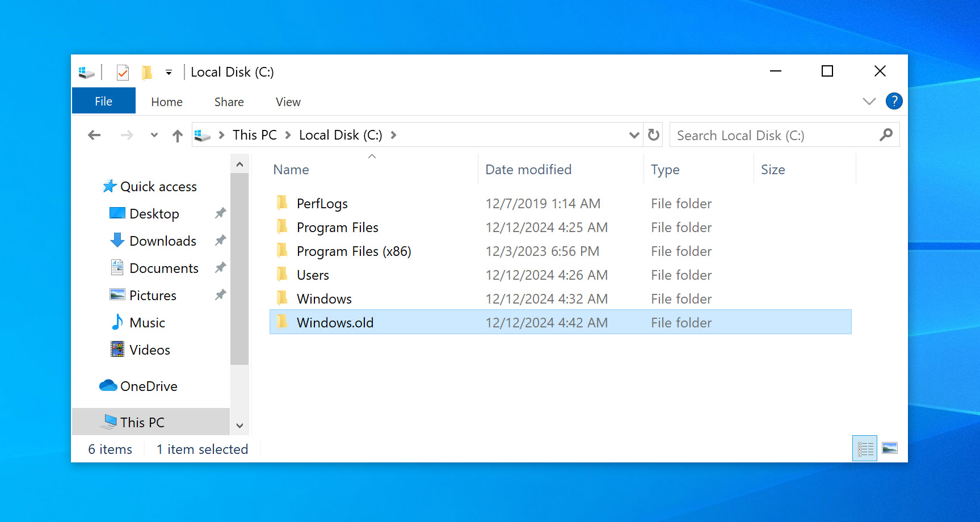This screenshot has width=980, height=522.
Task: Click the pin icon next to Desktop
Action: point(220,213)
